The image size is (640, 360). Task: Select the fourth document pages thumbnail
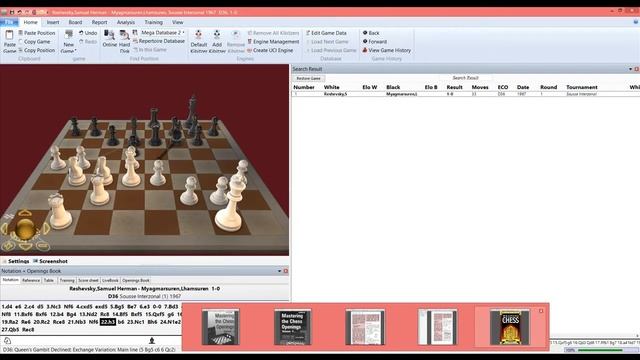pos(437,327)
